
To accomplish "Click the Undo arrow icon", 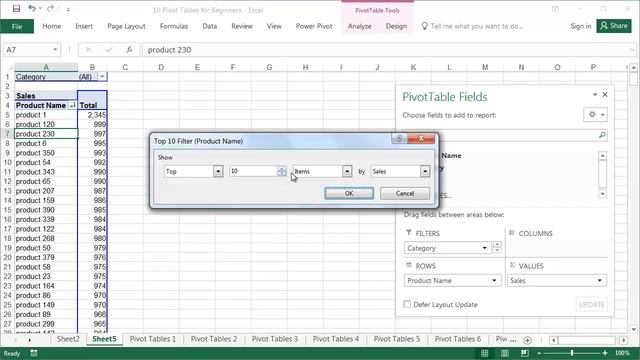I will (x=32, y=9).
